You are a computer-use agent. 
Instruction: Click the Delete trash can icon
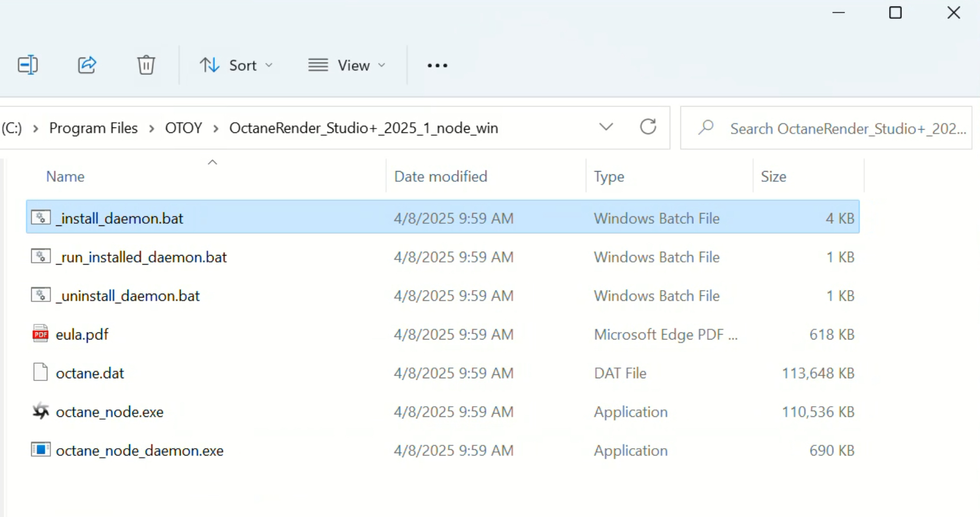point(146,65)
